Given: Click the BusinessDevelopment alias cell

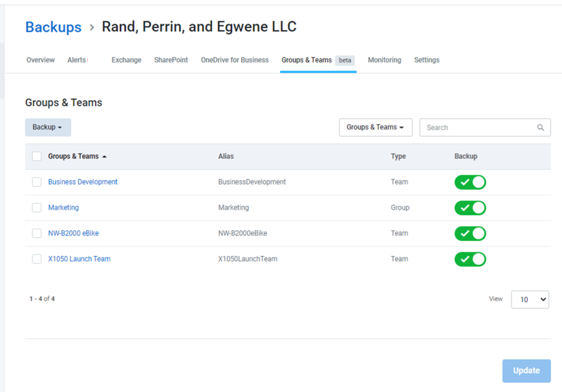Looking at the screenshot, I should pyautogui.click(x=252, y=182).
